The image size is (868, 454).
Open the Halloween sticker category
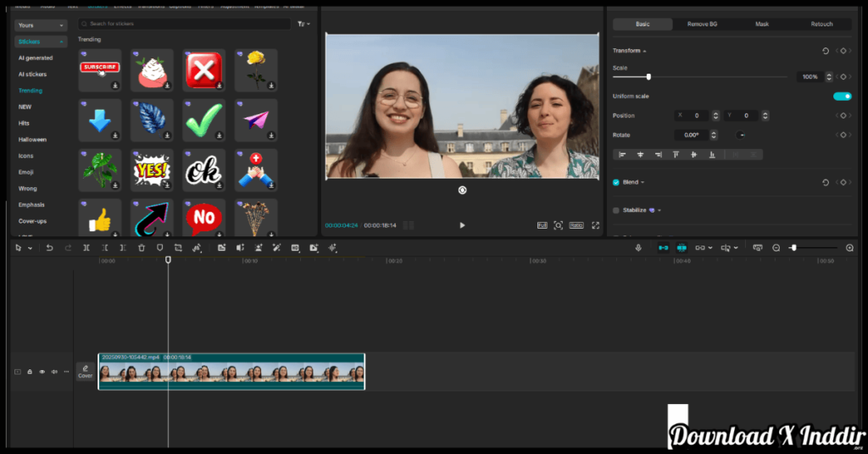(32, 140)
